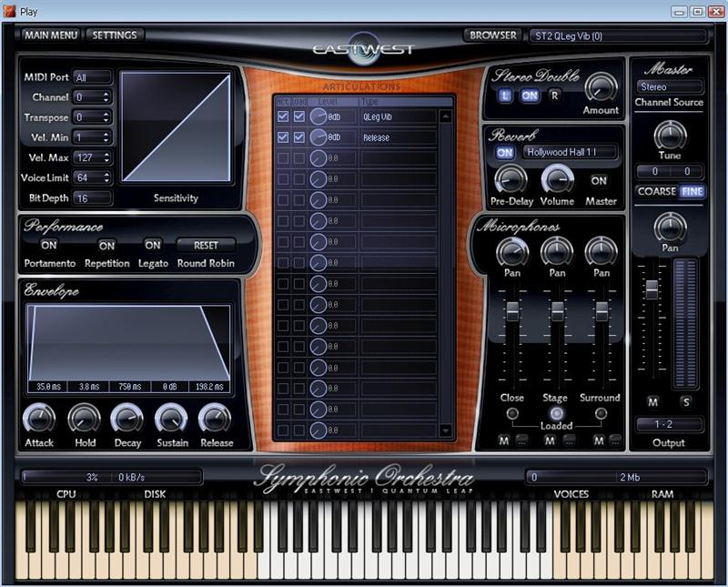Select Stereo Double L channel

coord(505,96)
